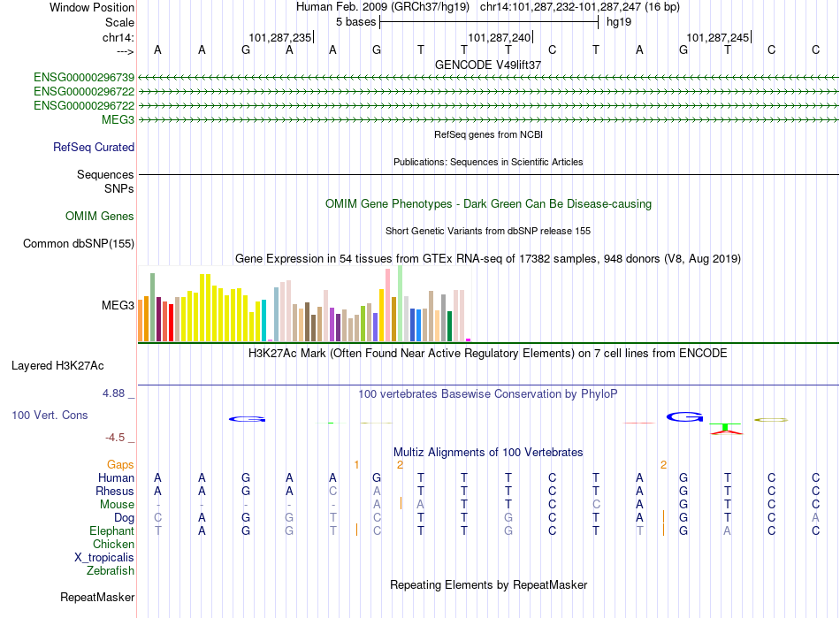This screenshot has width=840, height=618.
Task: Click the black Sequences track line
Action: (488, 174)
